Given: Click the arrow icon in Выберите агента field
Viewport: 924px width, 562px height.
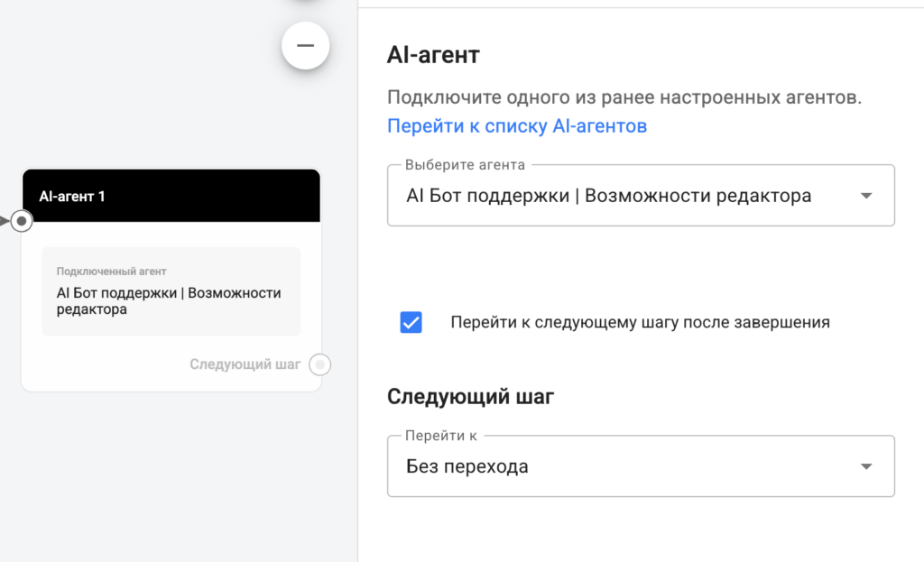Looking at the screenshot, I should pos(865,196).
